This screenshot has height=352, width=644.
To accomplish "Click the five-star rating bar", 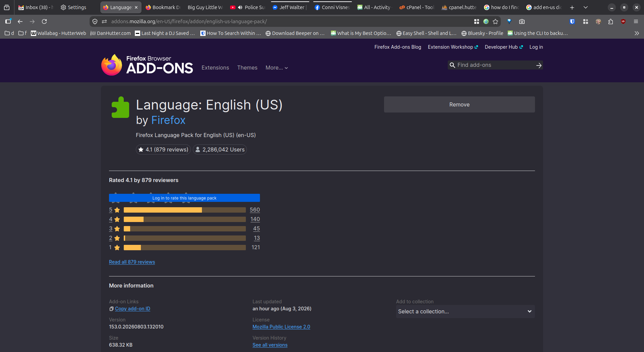I will coord(185,210).
